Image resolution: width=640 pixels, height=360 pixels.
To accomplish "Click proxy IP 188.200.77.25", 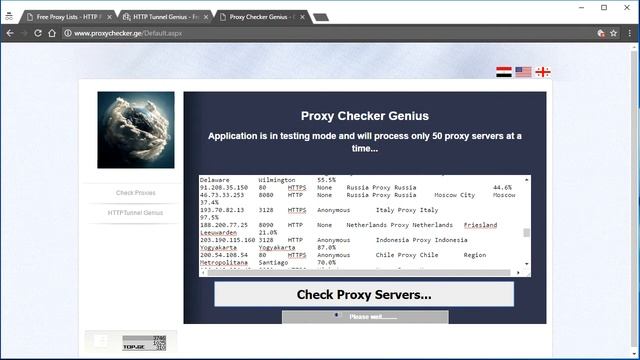I will [224, 225].
